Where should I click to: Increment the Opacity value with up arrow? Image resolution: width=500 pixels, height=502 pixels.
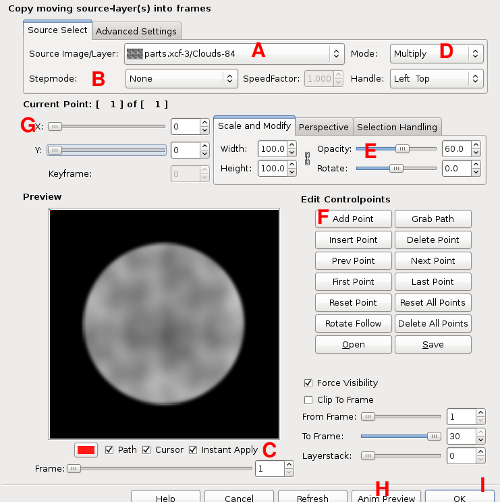pyautogui.click(x=476, y=145)
